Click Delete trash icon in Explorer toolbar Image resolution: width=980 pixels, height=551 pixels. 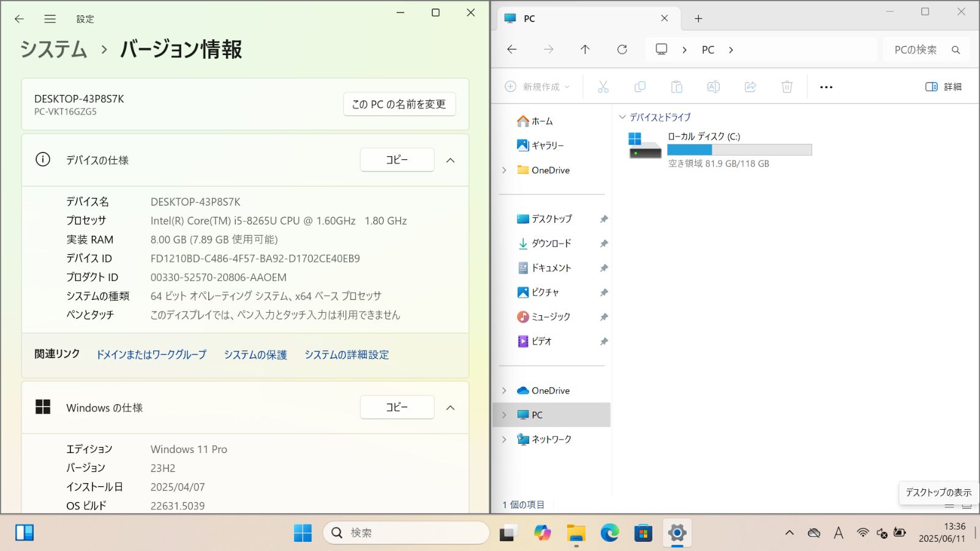coord(787,87)
